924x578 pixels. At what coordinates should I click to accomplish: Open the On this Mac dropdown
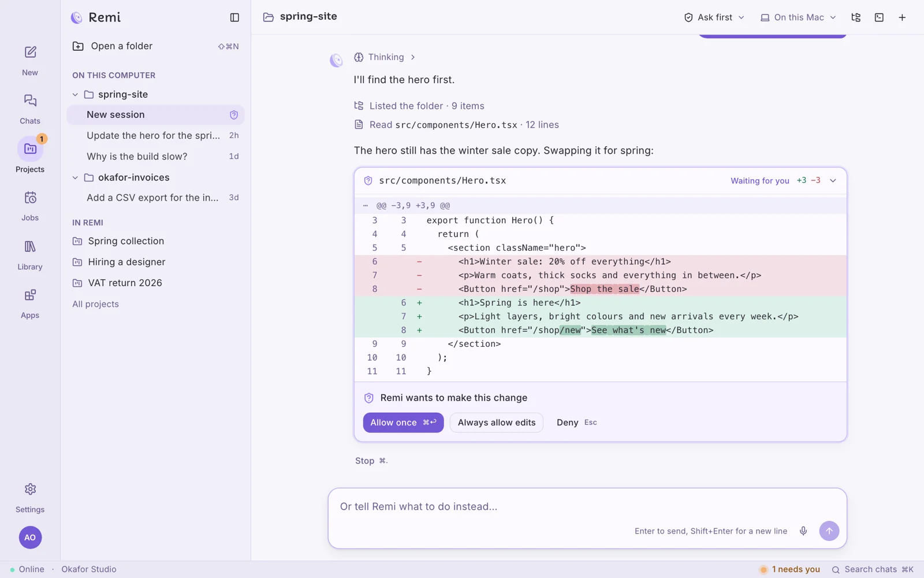pyautogui.click(x=798, y=17)
